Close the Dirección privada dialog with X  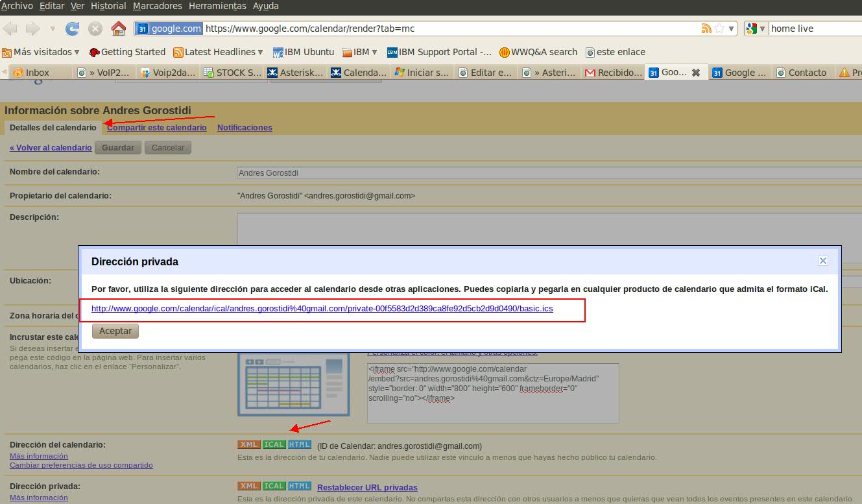[x=822, y=261]
